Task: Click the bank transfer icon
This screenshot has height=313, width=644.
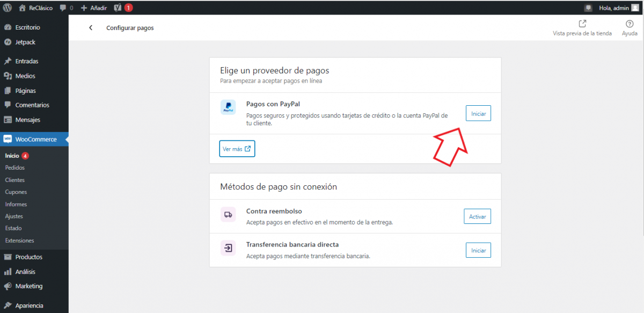Action: click(x=228, y=248)
